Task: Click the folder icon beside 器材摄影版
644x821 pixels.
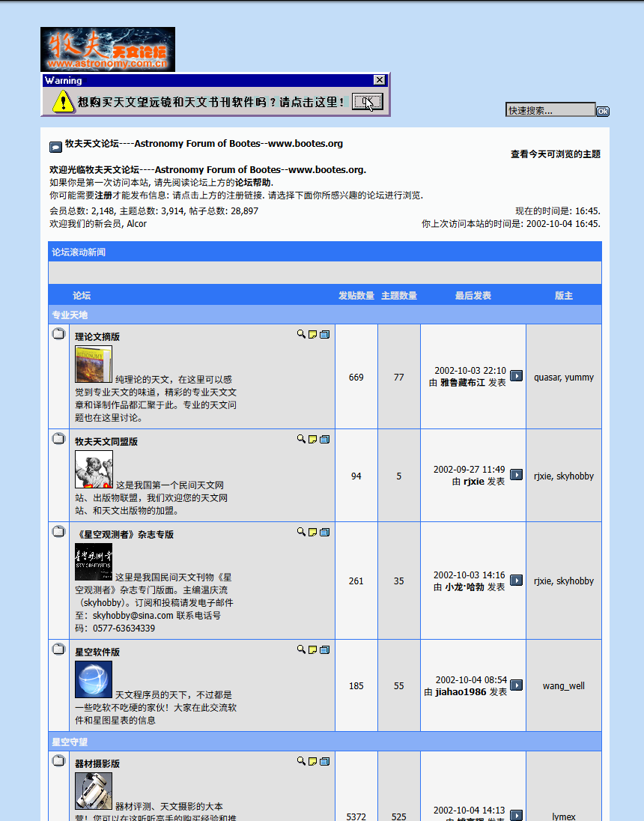Action: click(58, 761)
